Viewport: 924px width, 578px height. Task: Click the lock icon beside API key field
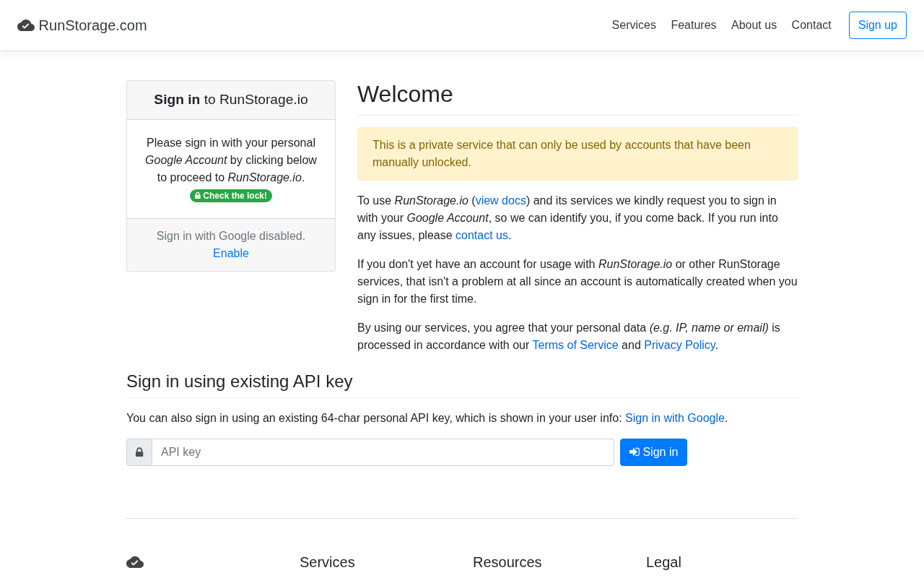[x=139, y=452]
